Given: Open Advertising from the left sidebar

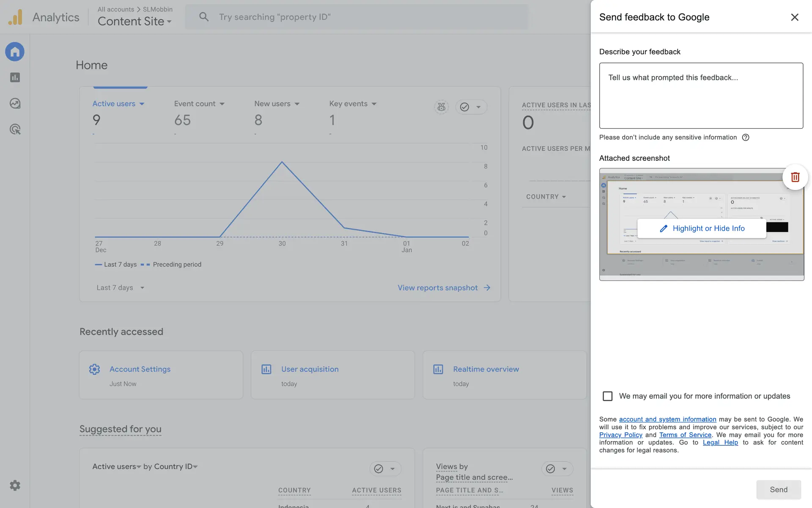Looking at the screenshot, I should pyautogui.click(x=15, y=129).
